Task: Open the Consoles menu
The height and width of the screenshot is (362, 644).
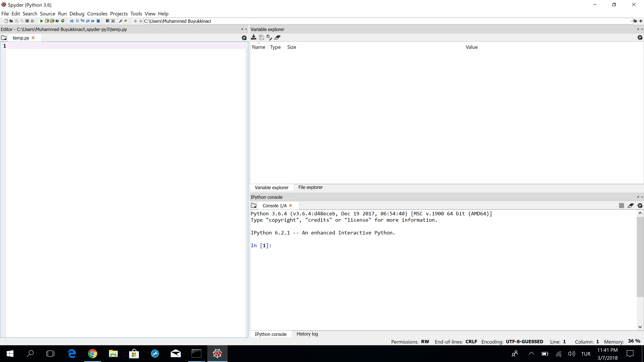Action: pyautogui.click(x=97, y=14)
